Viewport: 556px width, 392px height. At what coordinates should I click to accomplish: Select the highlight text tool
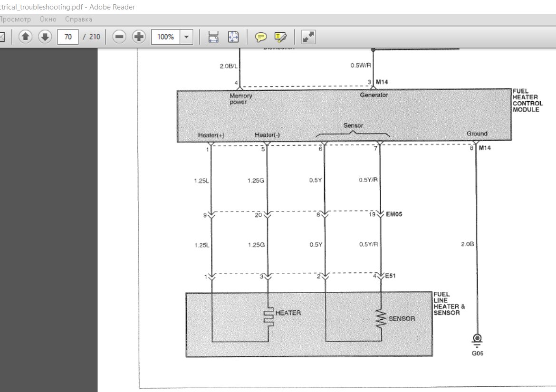280,37
